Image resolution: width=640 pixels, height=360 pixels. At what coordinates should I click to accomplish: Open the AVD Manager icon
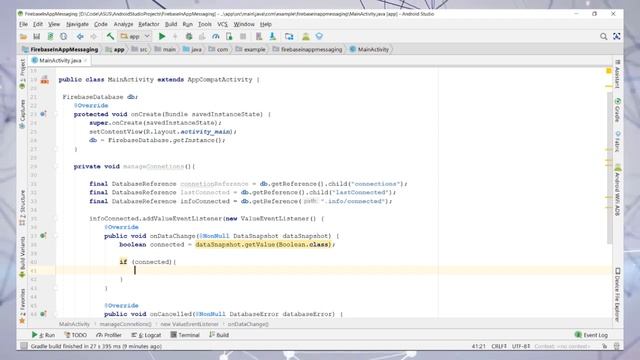click(259, 36)
